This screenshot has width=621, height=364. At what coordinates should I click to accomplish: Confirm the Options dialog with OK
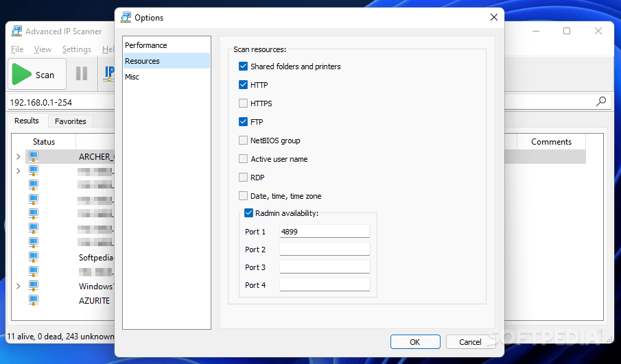(x=415, y=342)
